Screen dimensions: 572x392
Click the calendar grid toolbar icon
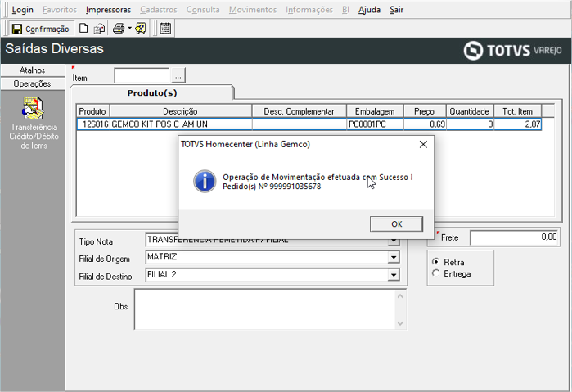point(165,29)
